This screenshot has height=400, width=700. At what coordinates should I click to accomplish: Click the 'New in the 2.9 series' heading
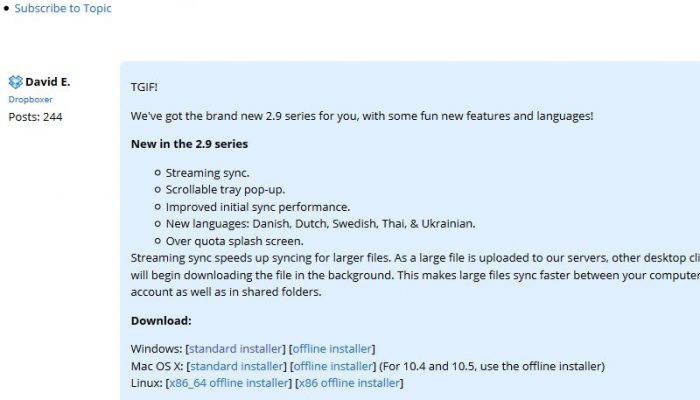click(x=189, y=144)
